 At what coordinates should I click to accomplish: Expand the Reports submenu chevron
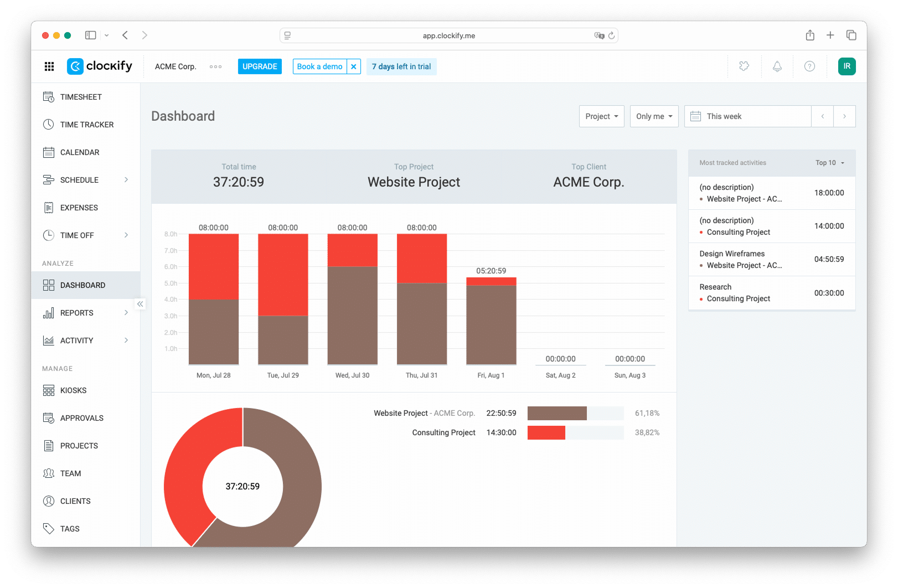click(x=126, y=313)
